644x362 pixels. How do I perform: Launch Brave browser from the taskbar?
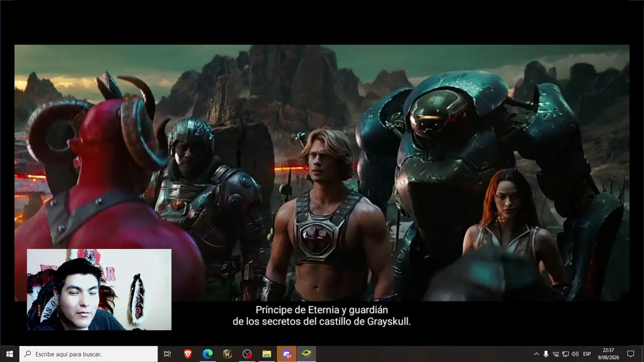click(x=188, y=354)
